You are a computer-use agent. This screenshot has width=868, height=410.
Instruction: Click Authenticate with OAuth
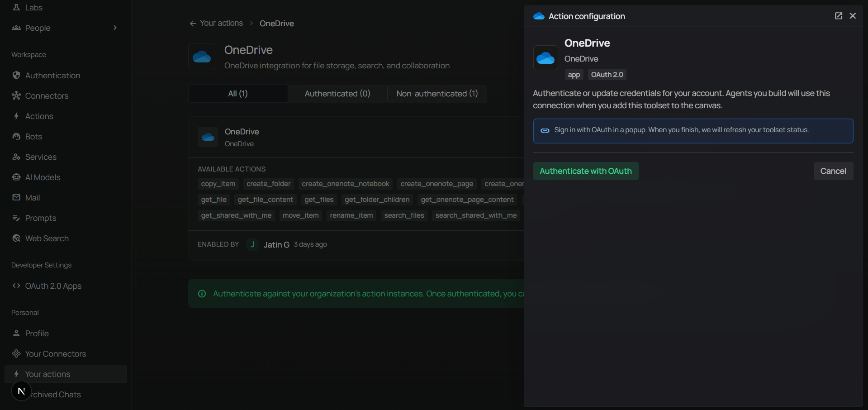585,171
